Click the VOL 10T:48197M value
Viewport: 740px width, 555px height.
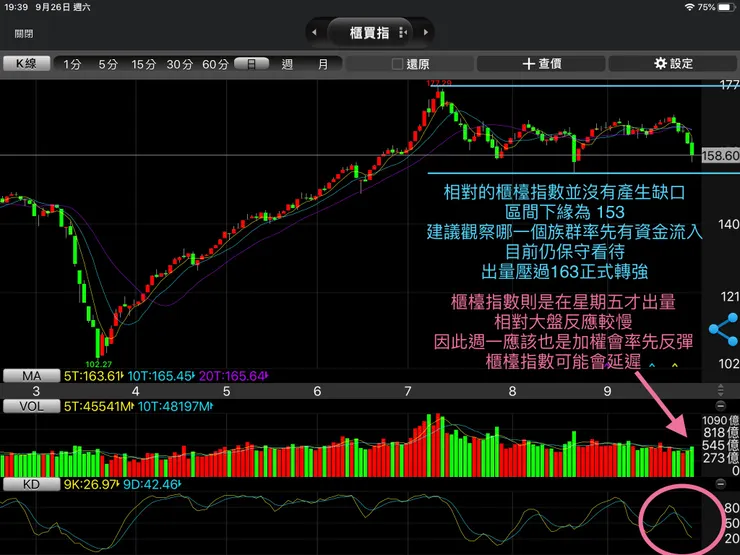pos(175,406)
